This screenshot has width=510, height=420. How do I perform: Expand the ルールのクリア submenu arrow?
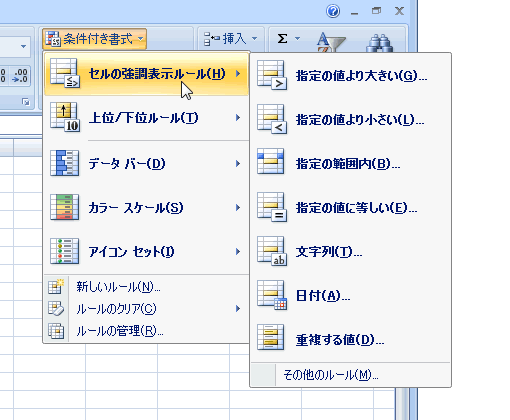[238, 309]
